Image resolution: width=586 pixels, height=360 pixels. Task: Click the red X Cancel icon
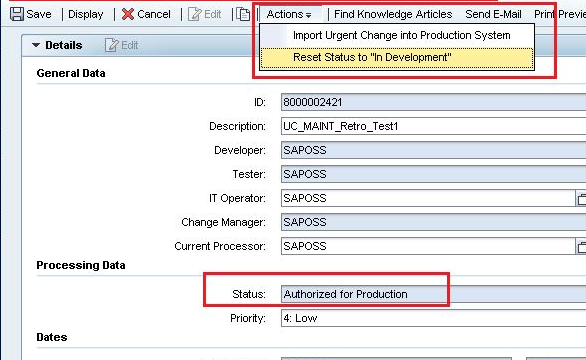click(128, 14)
